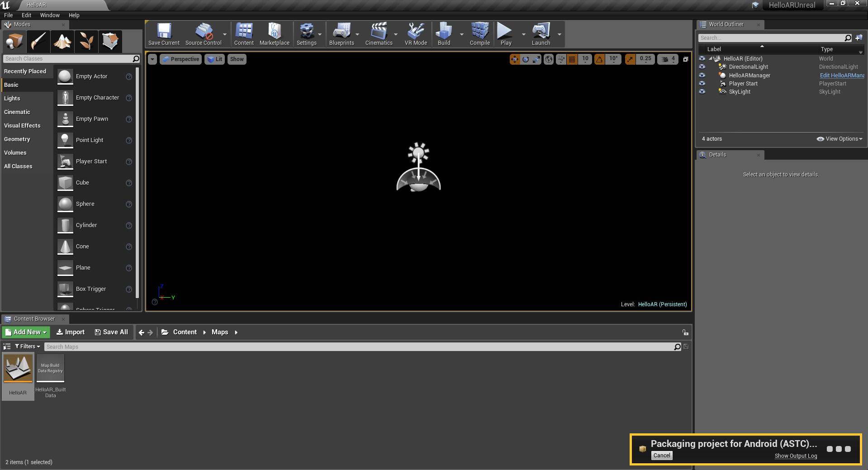Select the Foliage mode icon

click(x=86, y=42)
